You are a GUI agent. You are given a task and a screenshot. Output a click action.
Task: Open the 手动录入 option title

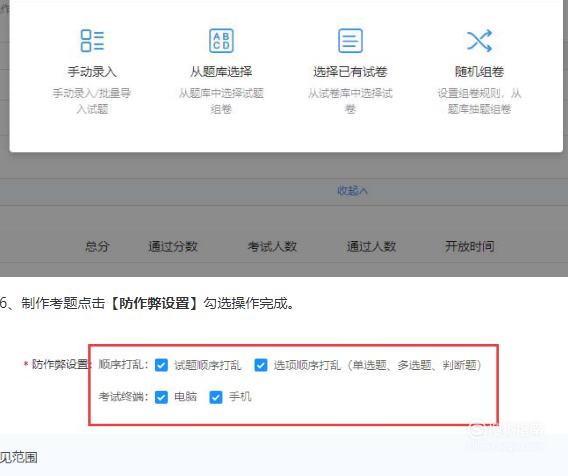[x=92, y=72]
